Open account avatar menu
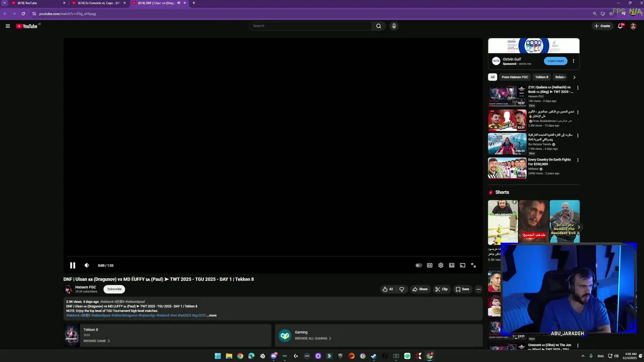Viewport: 644px width, 362px height. [x=633, y=26]
